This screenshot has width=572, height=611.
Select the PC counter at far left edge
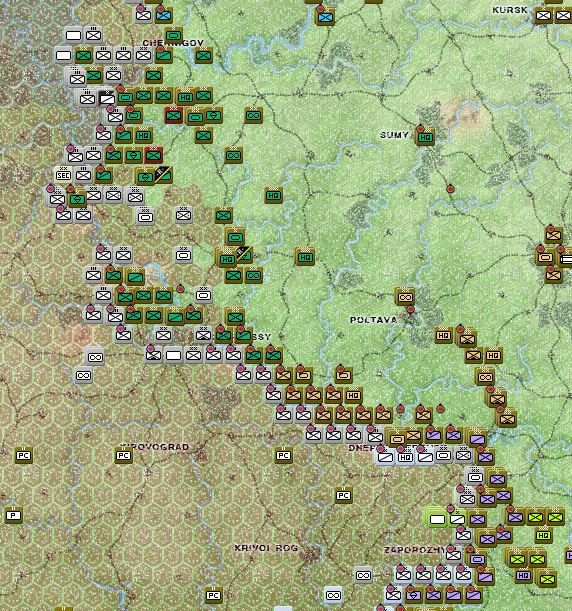23,455
